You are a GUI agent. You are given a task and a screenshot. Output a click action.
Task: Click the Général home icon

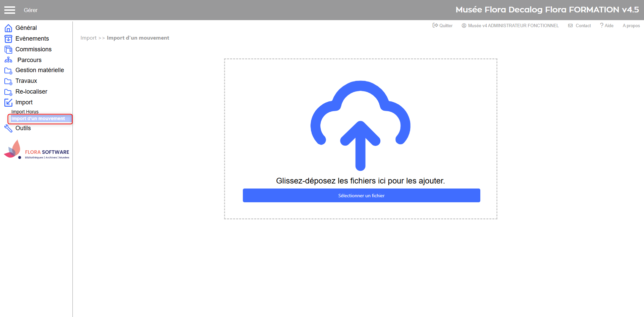8,28
